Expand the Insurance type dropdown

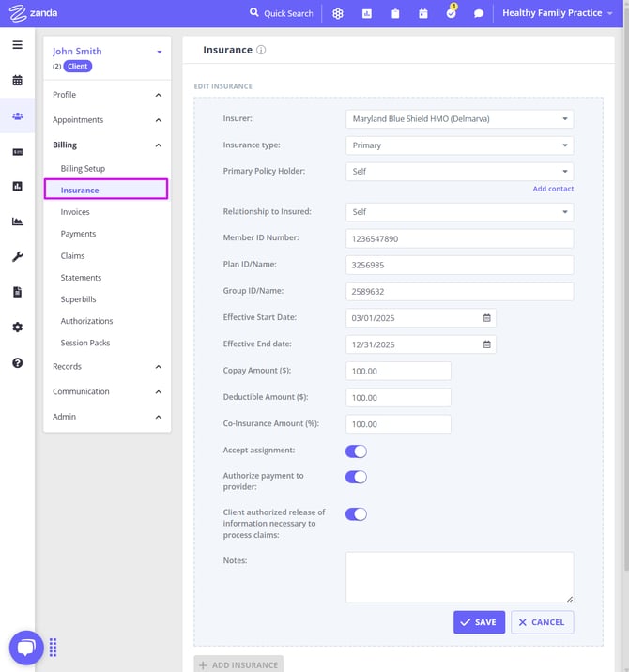coord(459,145)
